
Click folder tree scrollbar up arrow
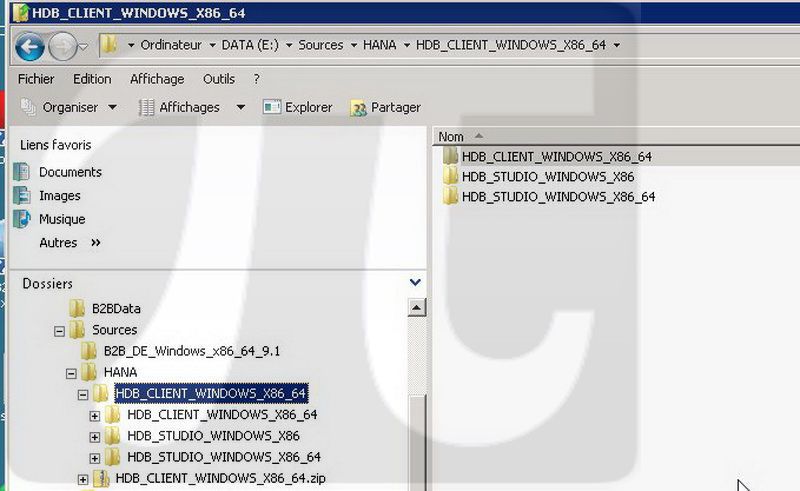[x=417, y=308]
